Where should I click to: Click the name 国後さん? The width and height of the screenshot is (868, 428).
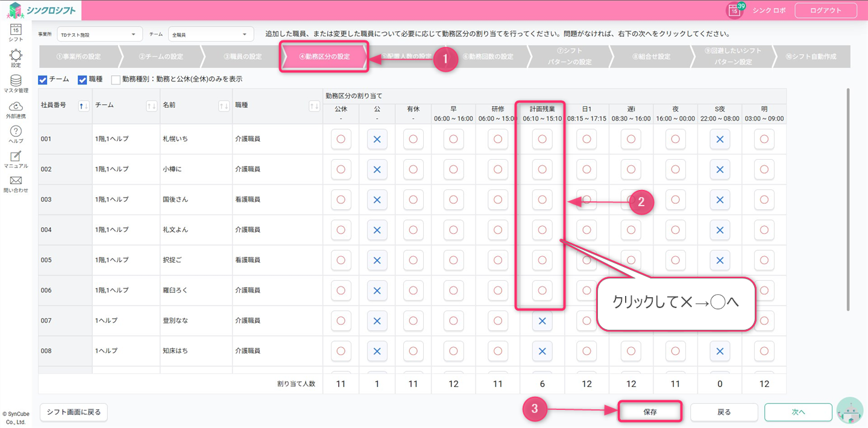click(175, 200)
